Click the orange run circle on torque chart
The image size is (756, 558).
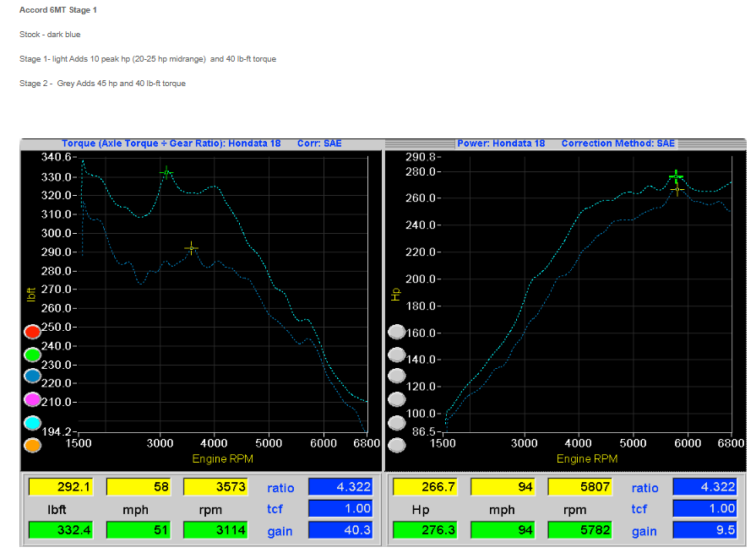32,445
